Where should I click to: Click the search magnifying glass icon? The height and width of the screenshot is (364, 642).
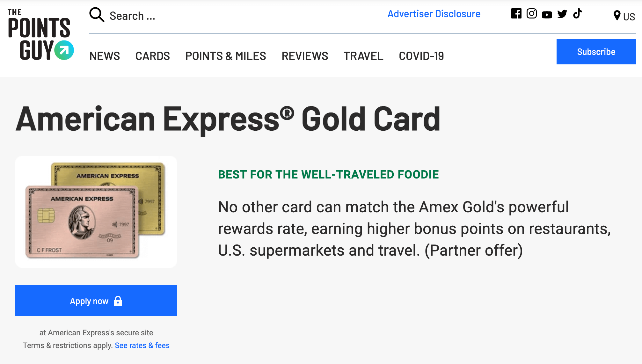(97, 15)
